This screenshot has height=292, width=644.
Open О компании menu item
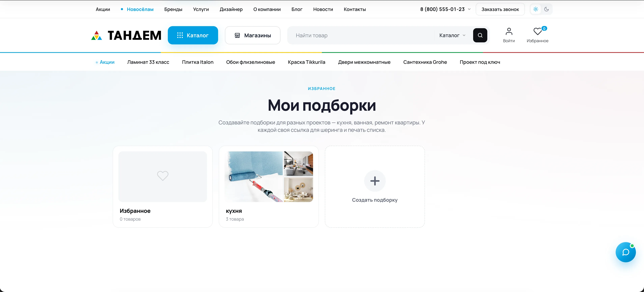pyautogui.click(x=267, y=9)
